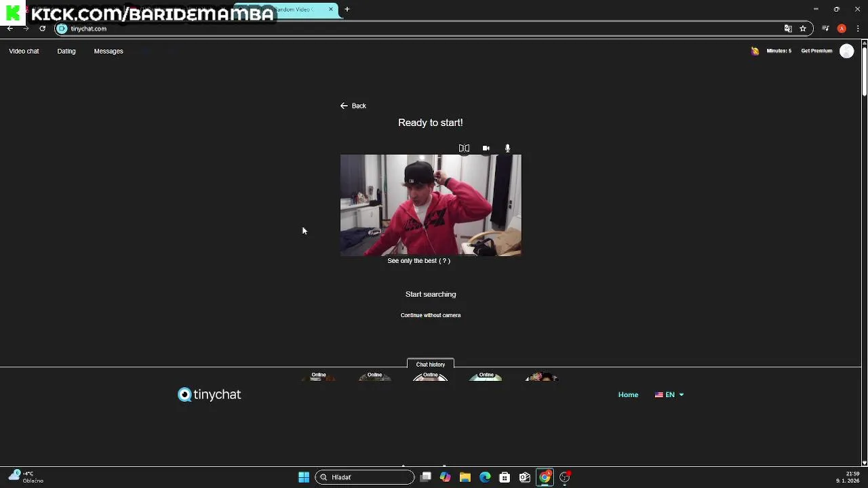Image resolution: width=868 pixels, height=488 pixels.
Task: Click the page scrollbar up arrow
Action: click(865, 43)
